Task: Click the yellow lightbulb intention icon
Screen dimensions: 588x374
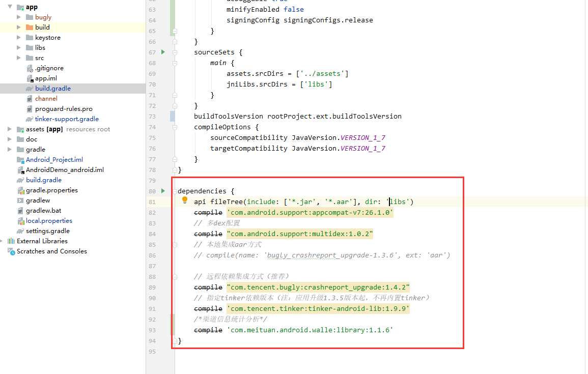Action: pos(184,200)
